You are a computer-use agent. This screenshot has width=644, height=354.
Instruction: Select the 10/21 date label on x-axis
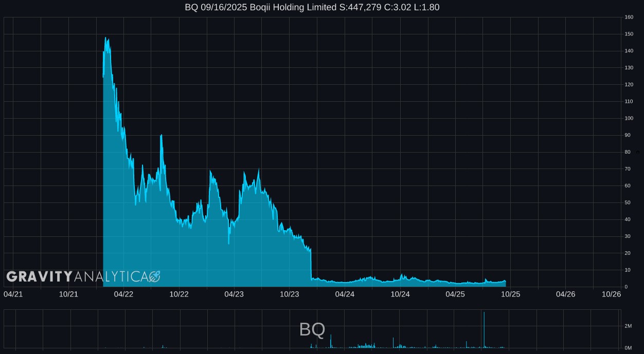pyautogui.click(x=68, y=294)
